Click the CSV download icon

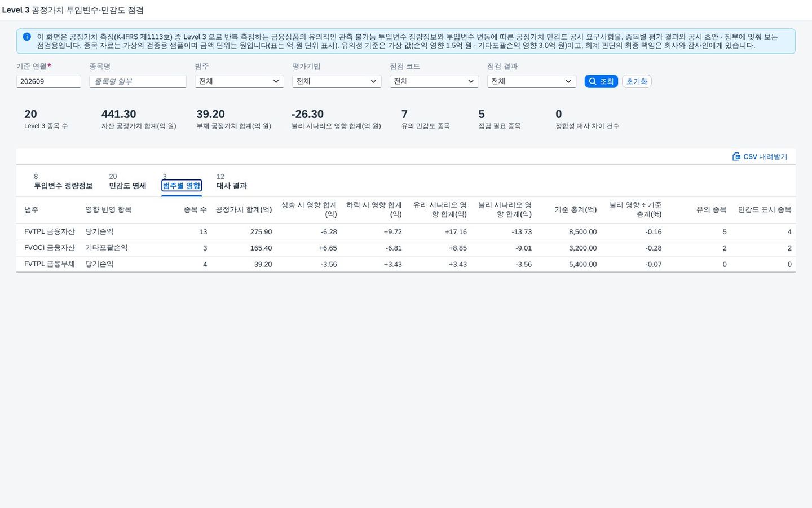[x=736, y=156]
